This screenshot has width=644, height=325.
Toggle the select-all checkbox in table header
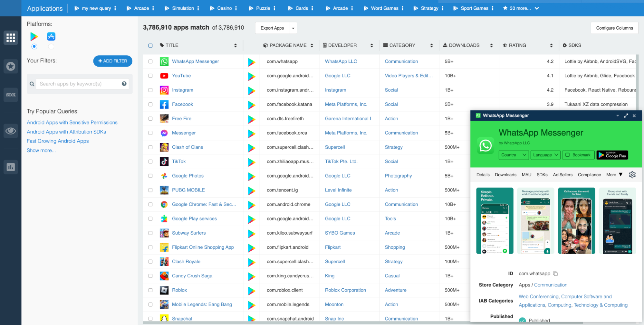tap(150, 45)
